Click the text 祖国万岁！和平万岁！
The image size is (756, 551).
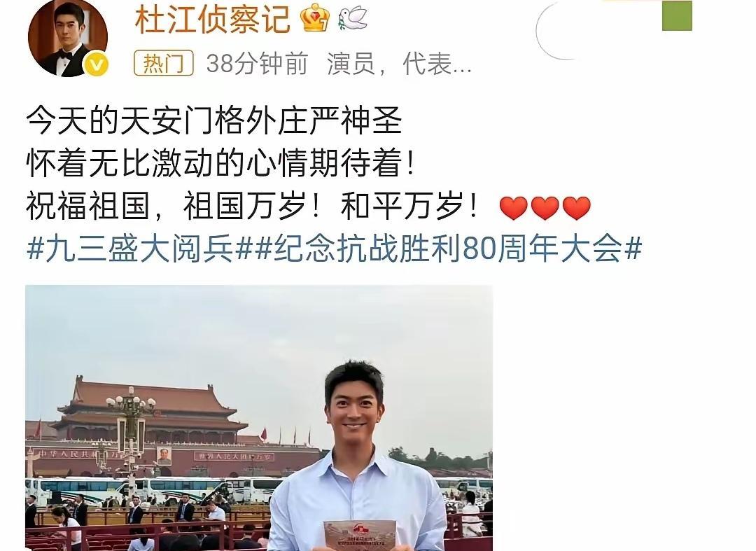331,207
